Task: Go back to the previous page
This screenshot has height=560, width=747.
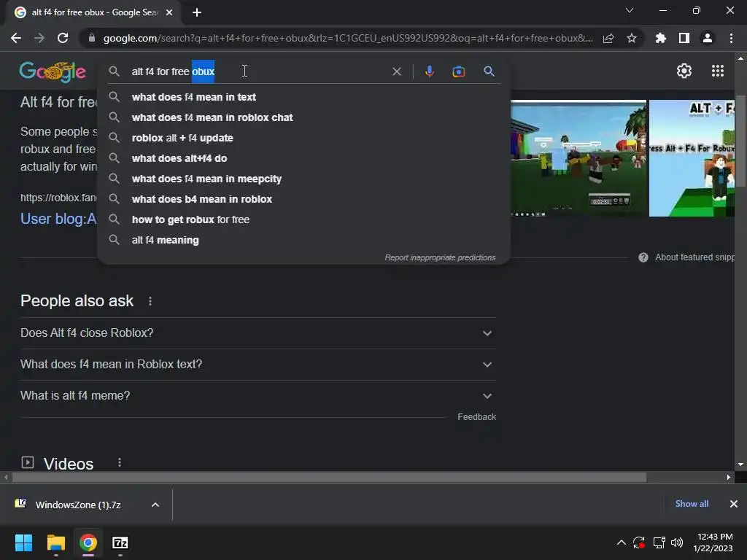Action: click(16, 38)
